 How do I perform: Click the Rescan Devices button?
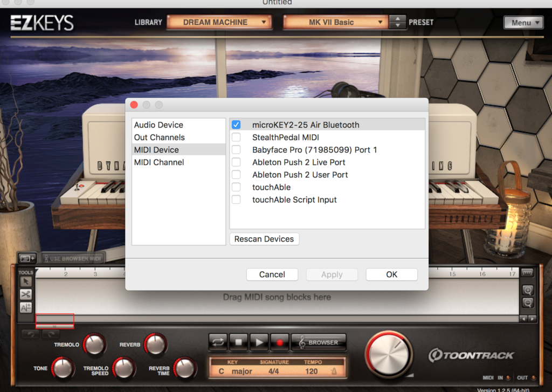264,239
